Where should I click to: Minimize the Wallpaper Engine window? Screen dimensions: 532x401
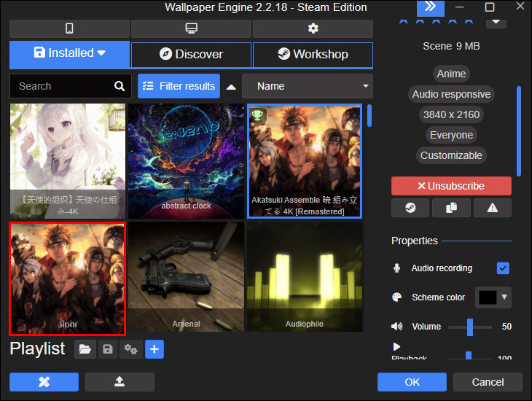459,7
